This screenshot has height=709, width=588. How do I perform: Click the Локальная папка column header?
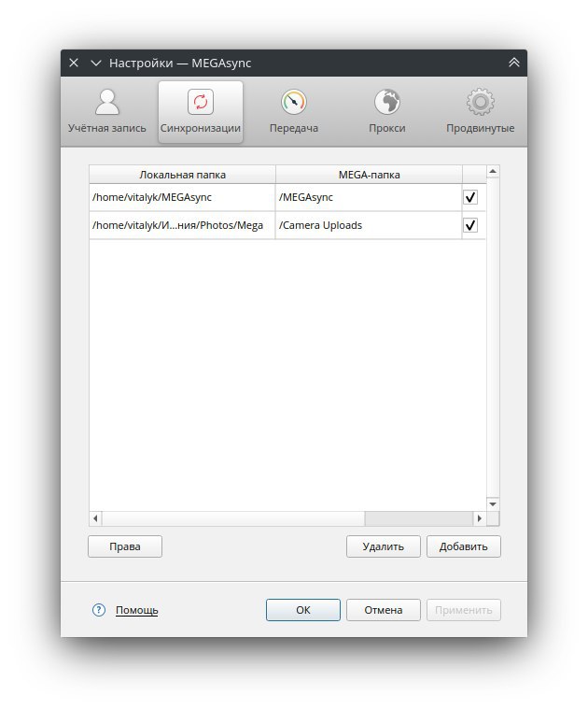pos(182,175)
